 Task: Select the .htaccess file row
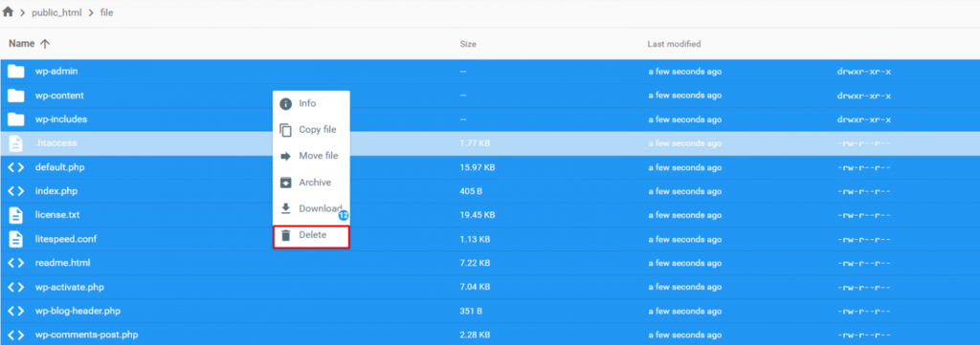tap(490, 143)
